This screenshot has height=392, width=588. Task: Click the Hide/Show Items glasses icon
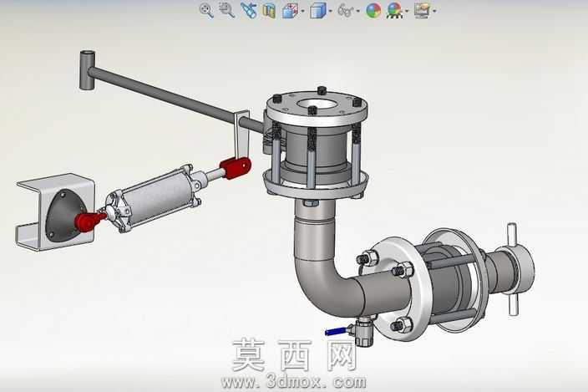(x=346, y=11)
